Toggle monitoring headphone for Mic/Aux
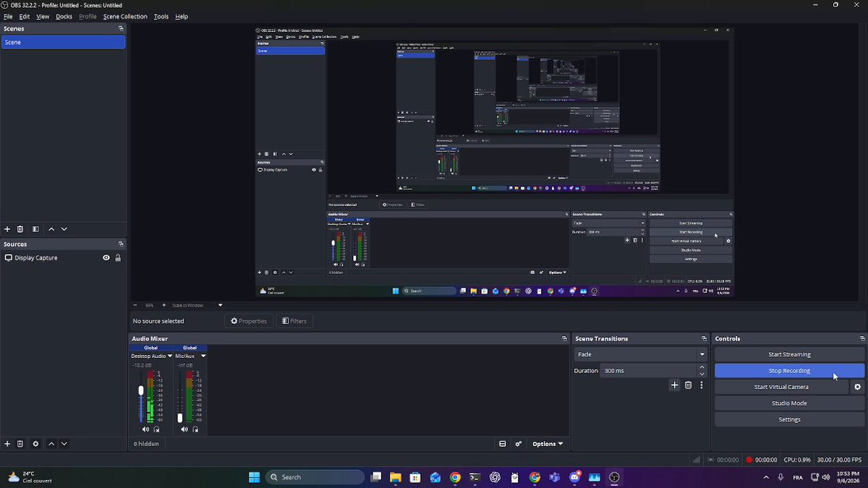This screenshot has height=488, width=868. pyautogui.click(x=195, y=429)
